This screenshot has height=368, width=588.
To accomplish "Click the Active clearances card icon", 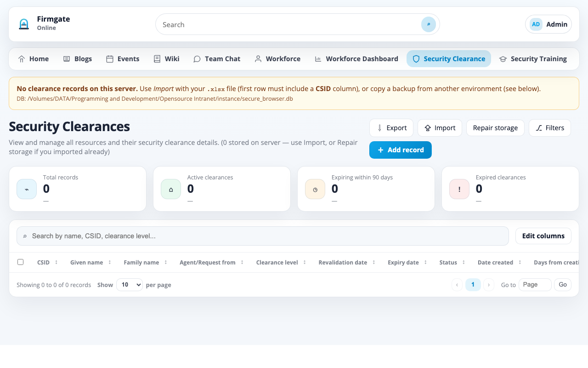I will (171, 189).
